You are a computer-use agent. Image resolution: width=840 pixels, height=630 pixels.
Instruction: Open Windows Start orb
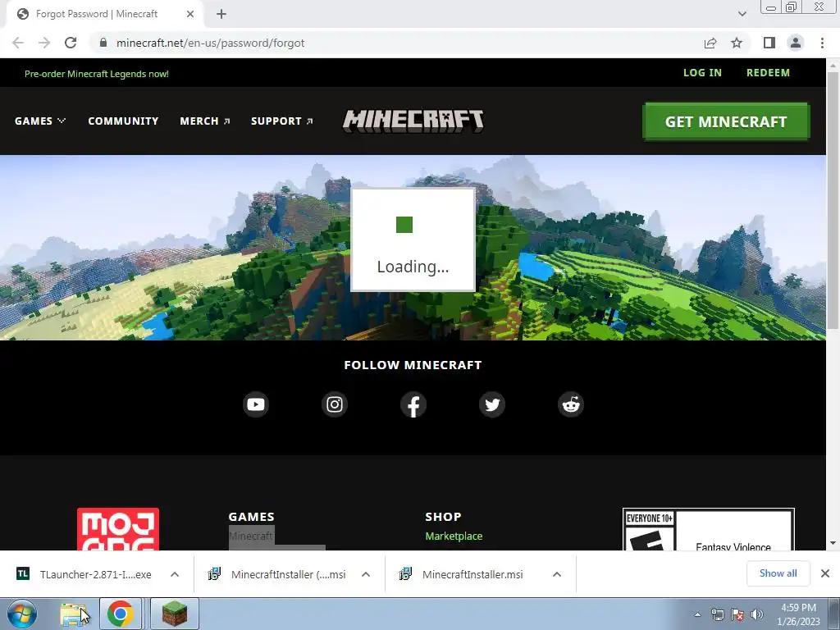click(x=22, y=614)
